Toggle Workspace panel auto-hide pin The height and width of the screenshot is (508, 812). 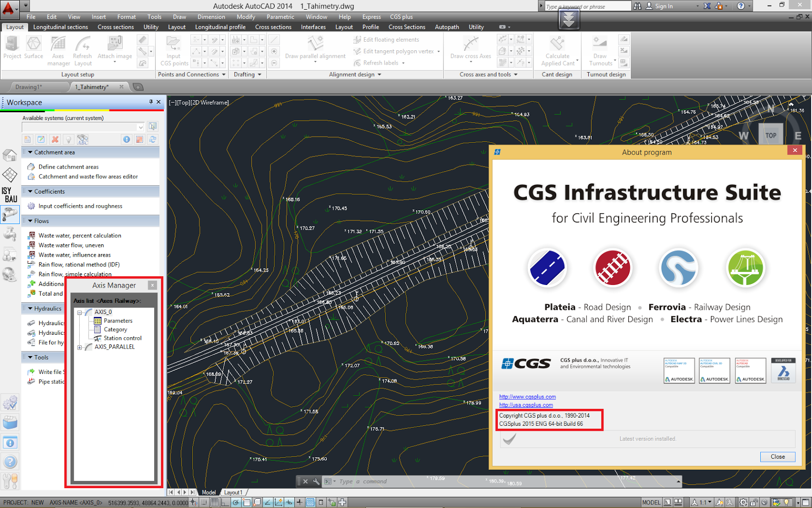[151, 102]
